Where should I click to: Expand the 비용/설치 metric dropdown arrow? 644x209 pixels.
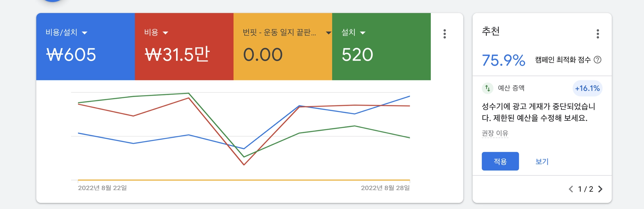[x=84, y=33]
